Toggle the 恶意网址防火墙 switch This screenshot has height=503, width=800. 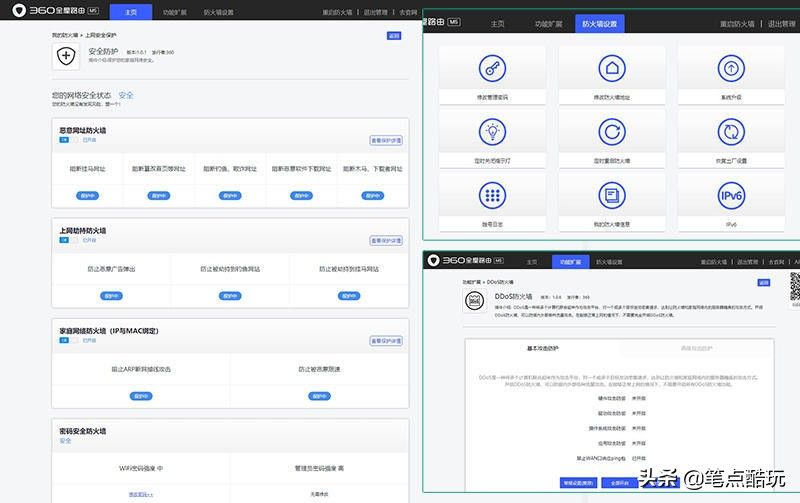pos(63,141)
